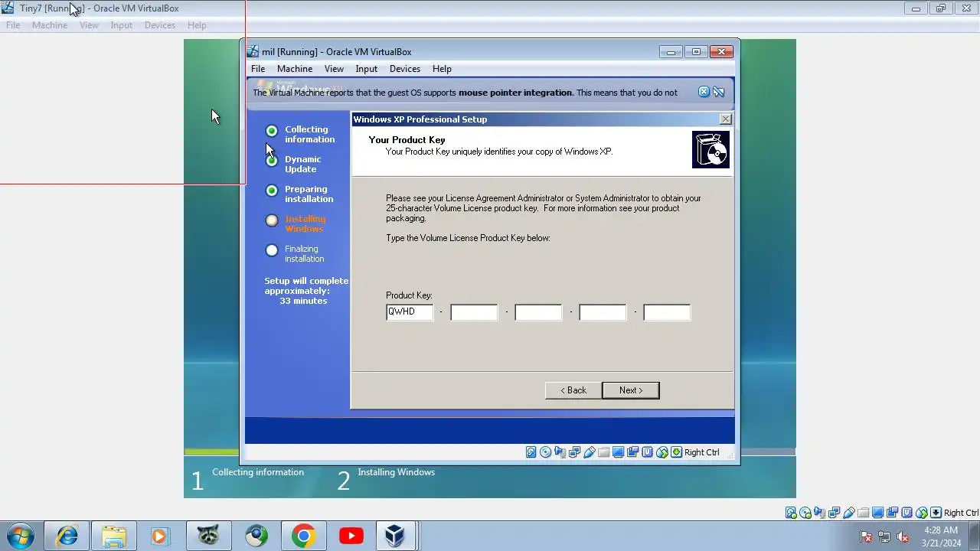The height and width of the screenshot is (551, 980).
Task: Click volume muted icon in system tray
Action: tap(903, 536)
